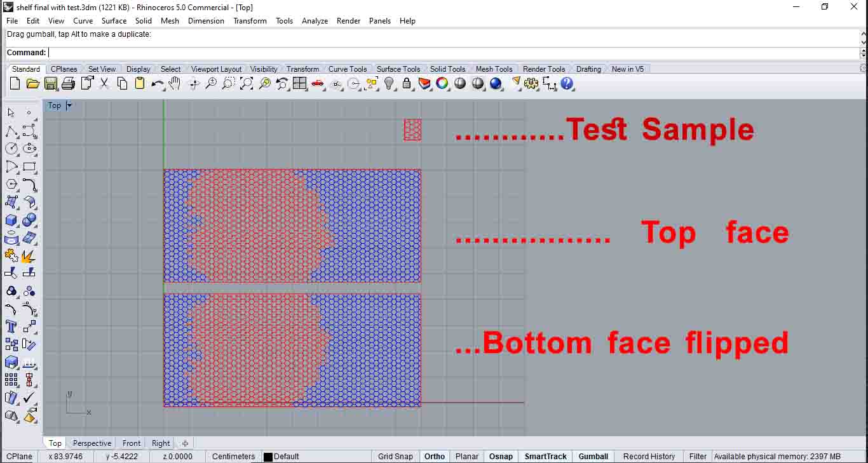Print the viewport using printer icon
Screen dimensions: 868x463
click(69, 83)
